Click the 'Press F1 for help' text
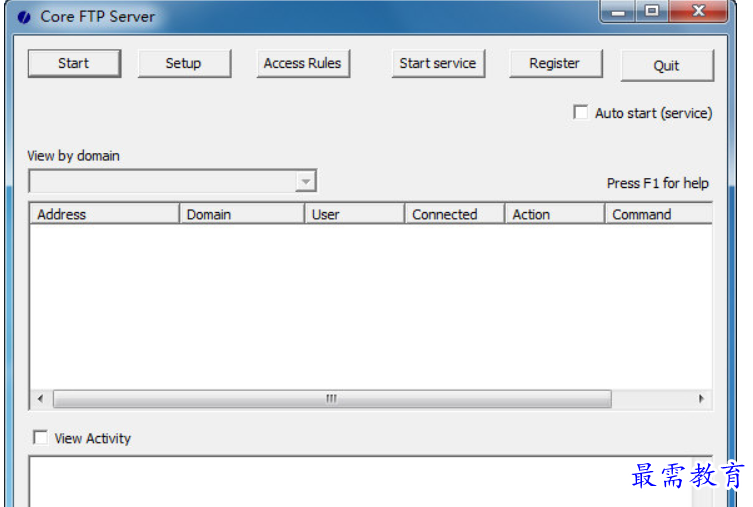The width and height of the screenshot is (753, 507). [x=657, y=183]
